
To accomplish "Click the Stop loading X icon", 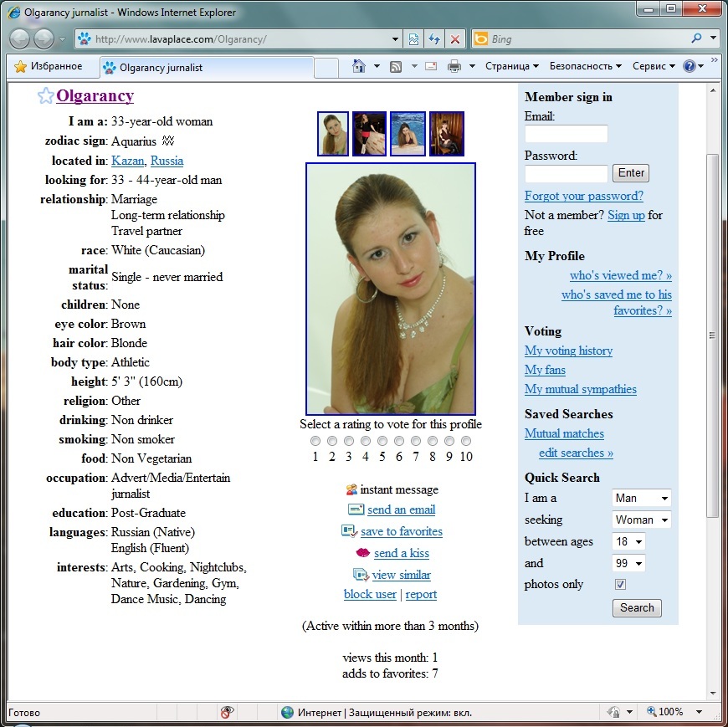I will [x=454, y=38].
